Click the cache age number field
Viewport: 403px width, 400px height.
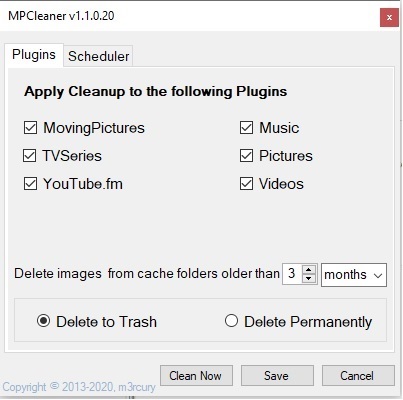point(292,274)
